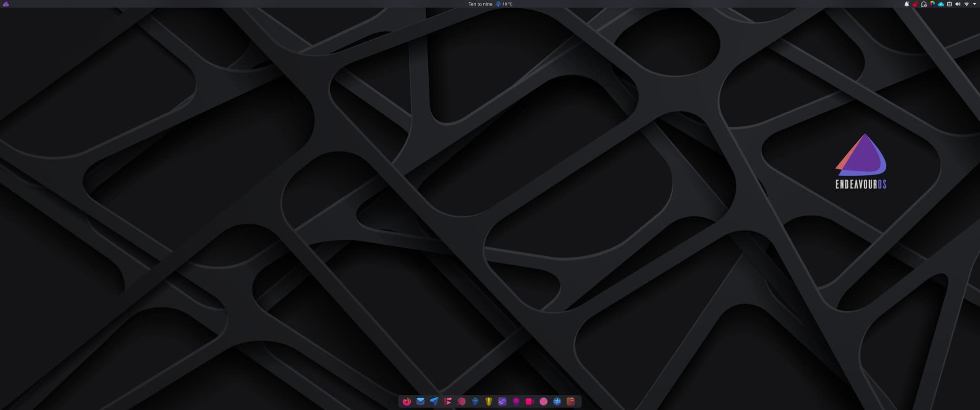Open the crossed-out pink circle dock icon
The image size is (980, 410).
coord(461,401)
